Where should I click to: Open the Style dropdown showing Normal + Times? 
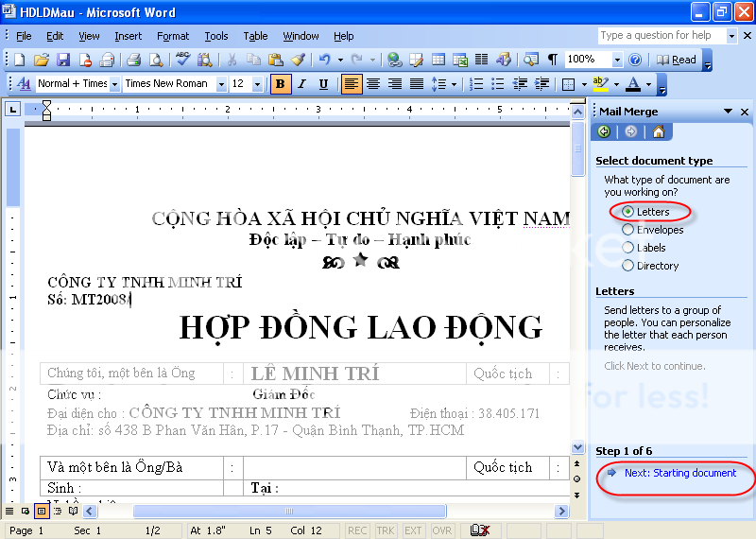point(114,84)
